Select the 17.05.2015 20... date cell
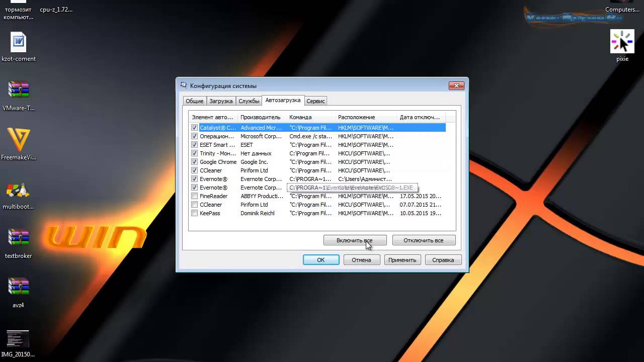 (420, 196)
